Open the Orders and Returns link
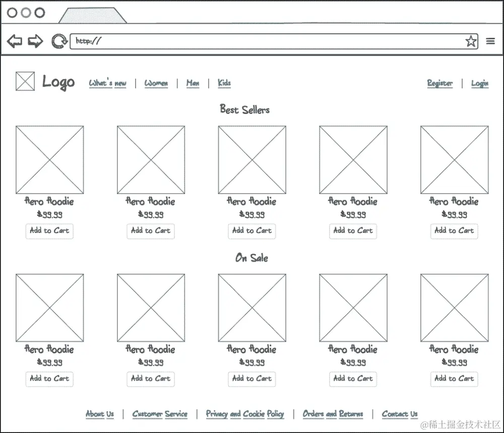This screenshot has height=433, width=504. pos(333,414)
